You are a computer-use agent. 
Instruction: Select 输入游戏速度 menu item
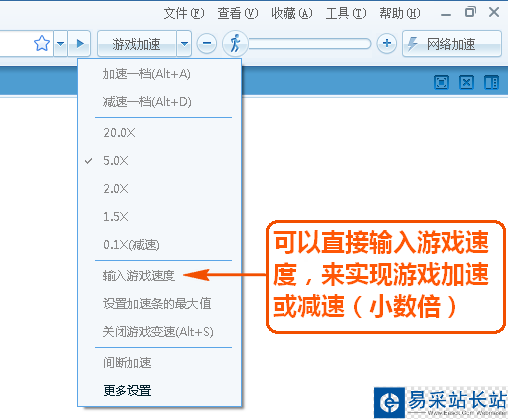click(x=160, y=276)
